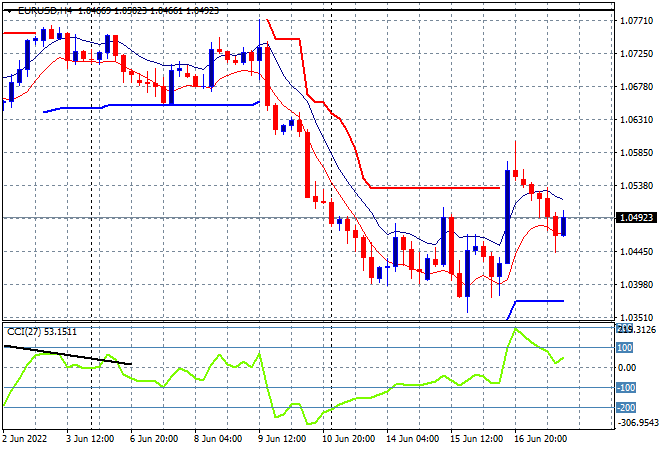This screenshot has width=660, height=450.
Task: Select the CCI(27) 53.1511 indicator label
Action: pyautogui.click(x=42, y=332)
